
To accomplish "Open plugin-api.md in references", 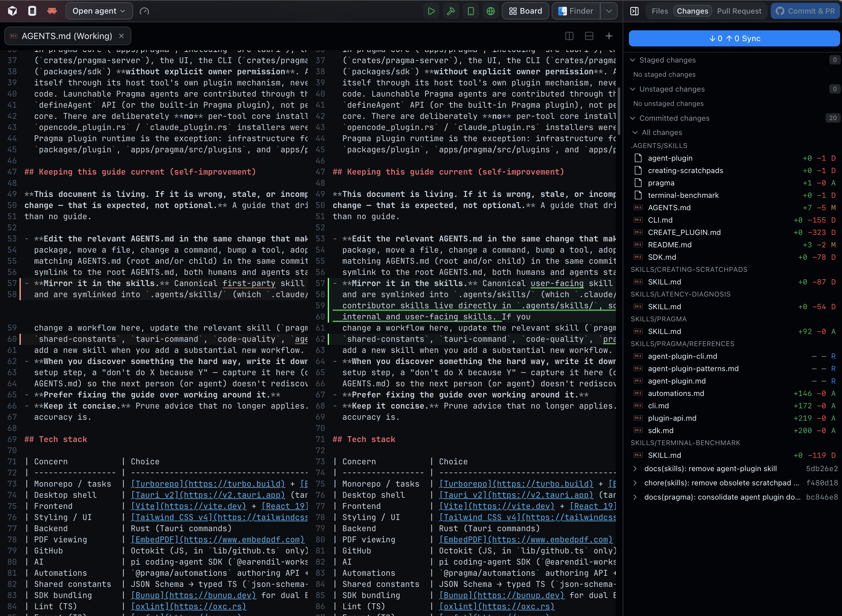I will click(x=734, y=418).
